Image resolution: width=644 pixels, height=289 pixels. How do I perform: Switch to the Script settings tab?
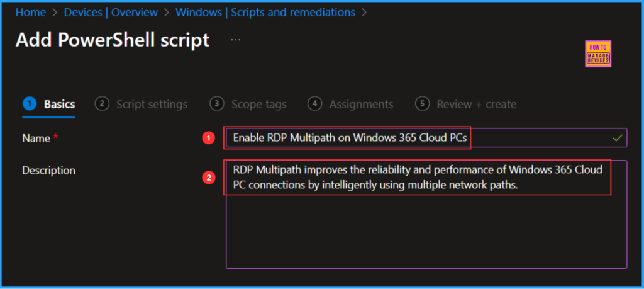[x=152, y=105]
